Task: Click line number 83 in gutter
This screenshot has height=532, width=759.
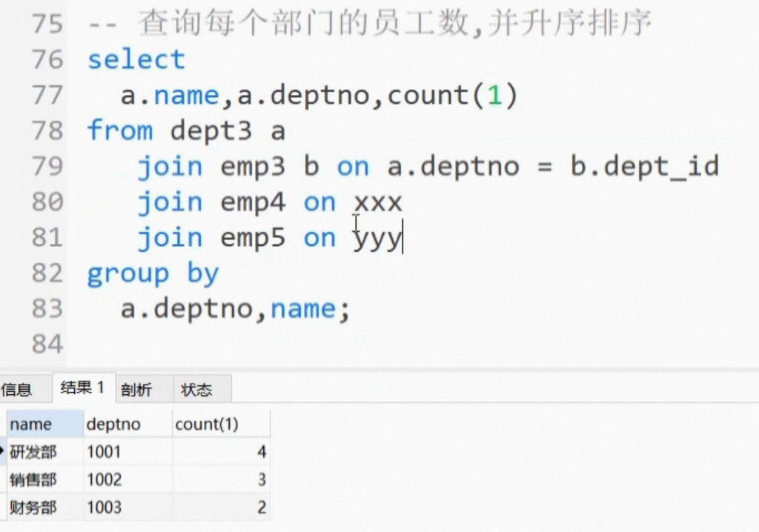Action: coord(47,309)
